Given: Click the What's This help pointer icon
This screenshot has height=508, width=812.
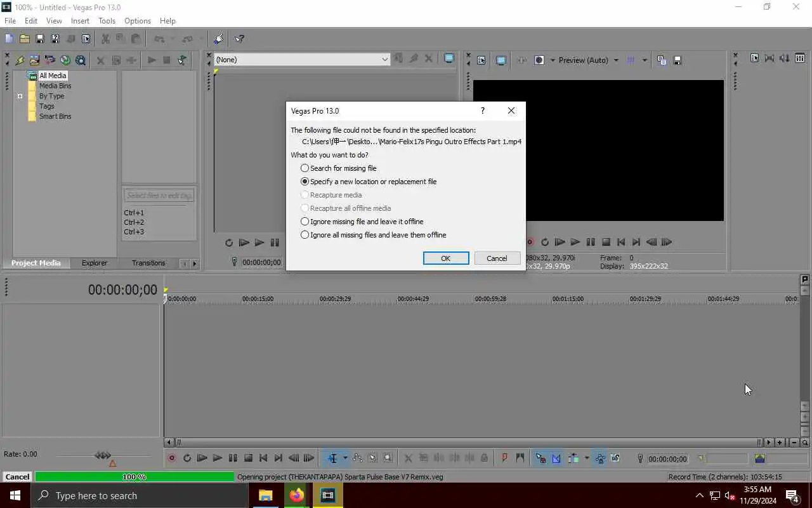Looking at the screenshot, I should point(239,39).
